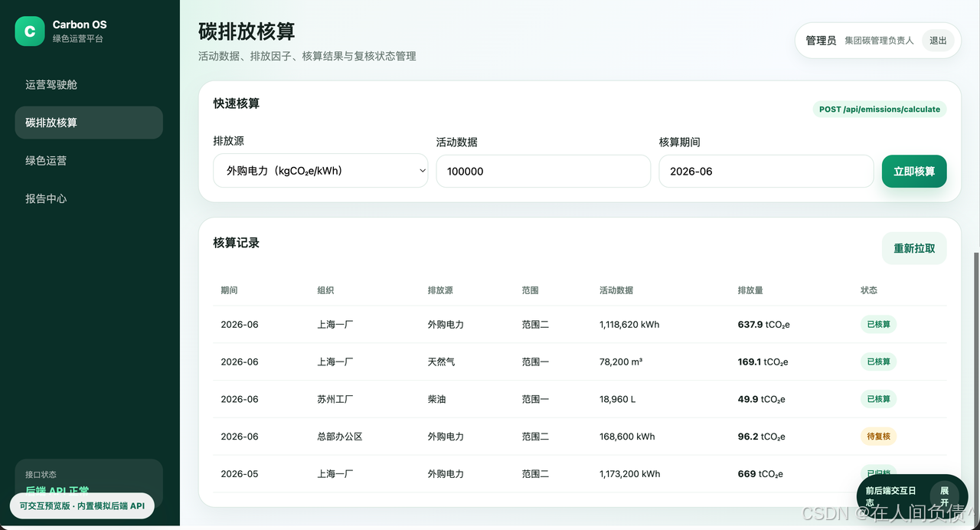The image size is (980, 530).
Task: Click the 排放量 column header
Action: tap(750, 290)
